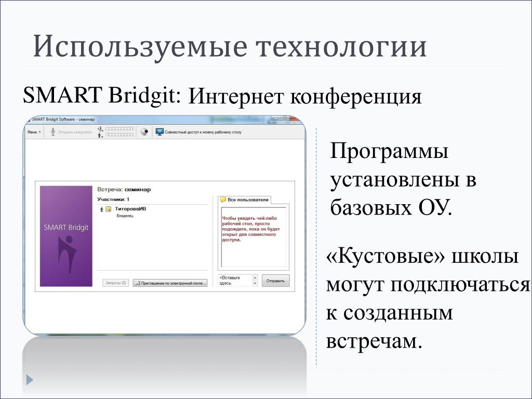
Task: Click the message box scroll down arrow
Action: [255, 284]
